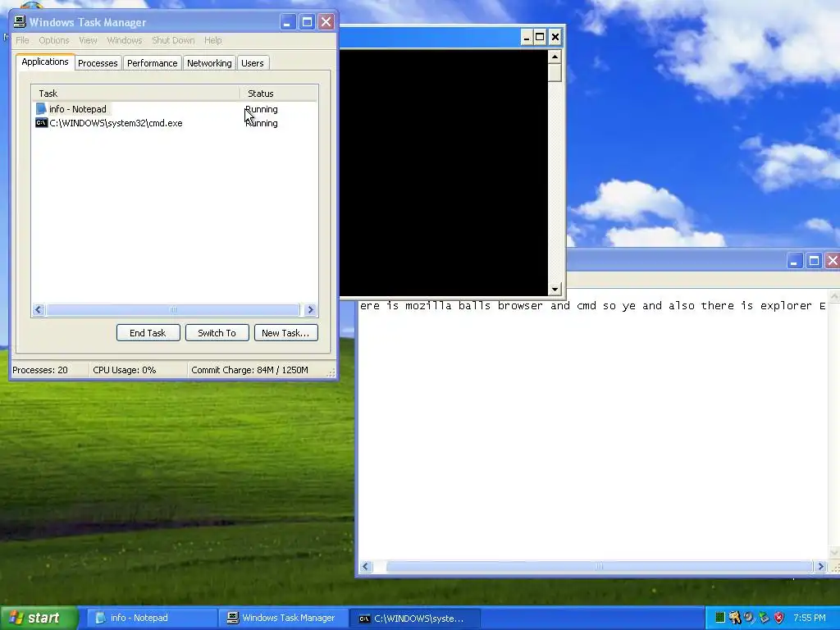Click task list's left scroll arrow
The height and width of the screenshot is (630, 840).
(x=38, y=309)
